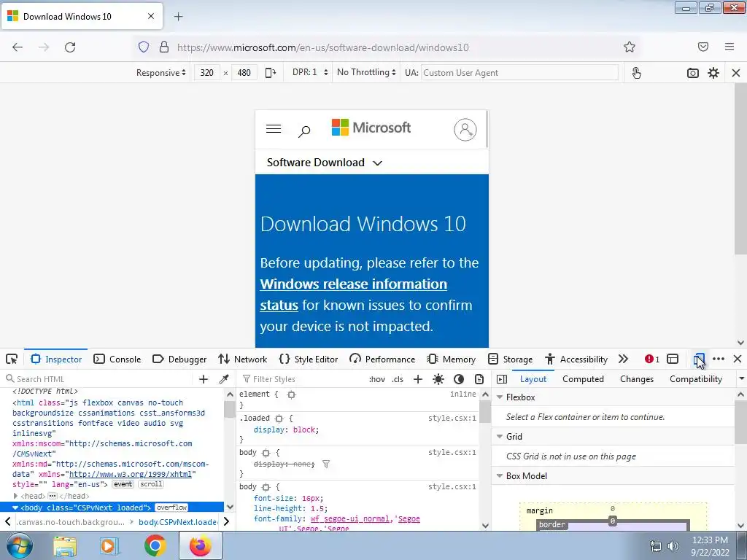Click the iframe picker icon
The height and width of the screenshot is (560, 747).
673,359
